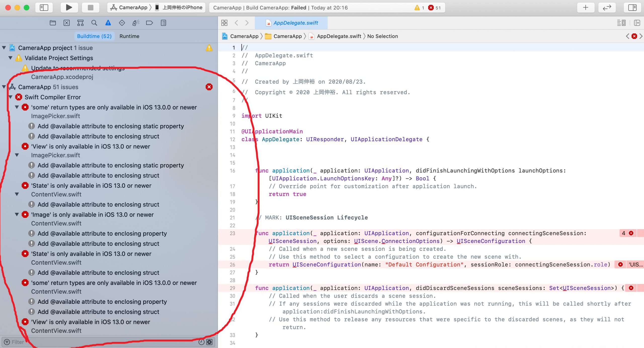The width and height of the screenshot is (644, 348).
Task: Select the 'some' return types error in ContentView.swift
Action: (114, 283)
